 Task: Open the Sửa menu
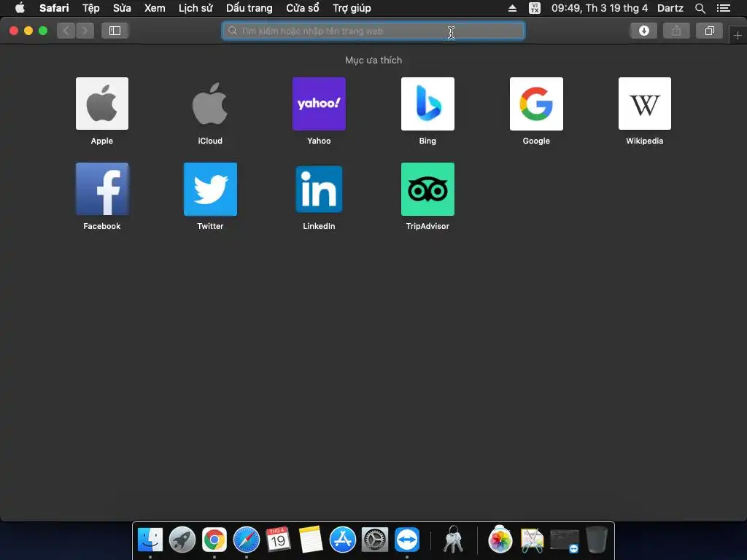122,8
